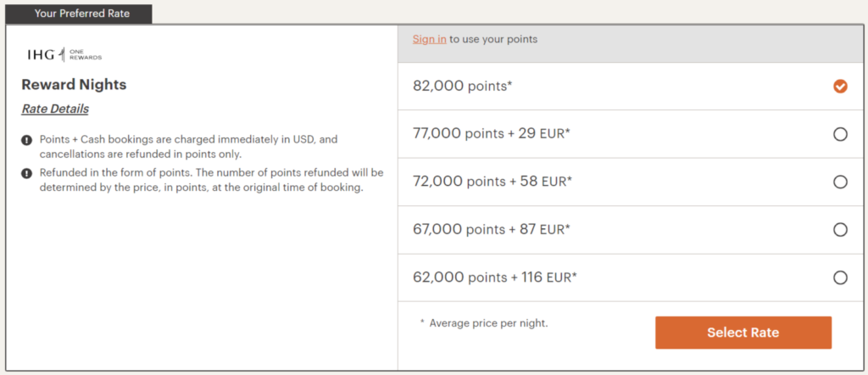The width and height of the screenshot is (868, 375).
Task: Click the warning icon beside Points + Cash note
Action: [27, 139]
